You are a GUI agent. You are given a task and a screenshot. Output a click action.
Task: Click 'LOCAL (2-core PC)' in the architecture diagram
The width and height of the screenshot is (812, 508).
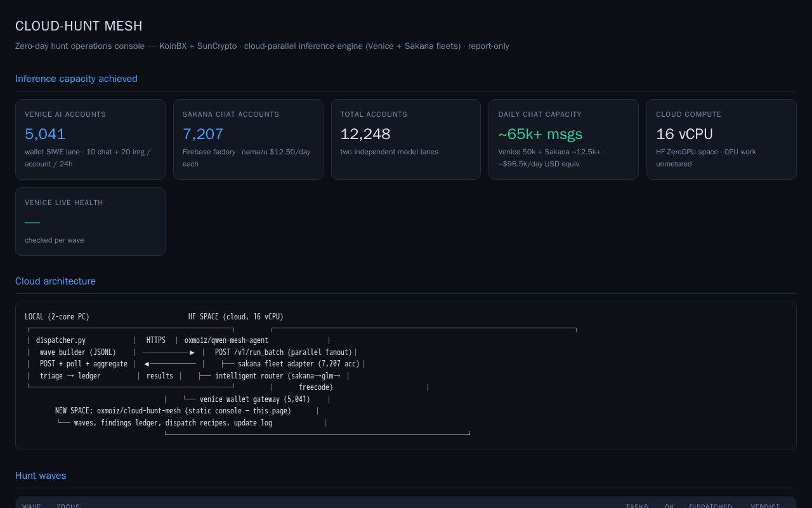(57, 317)
